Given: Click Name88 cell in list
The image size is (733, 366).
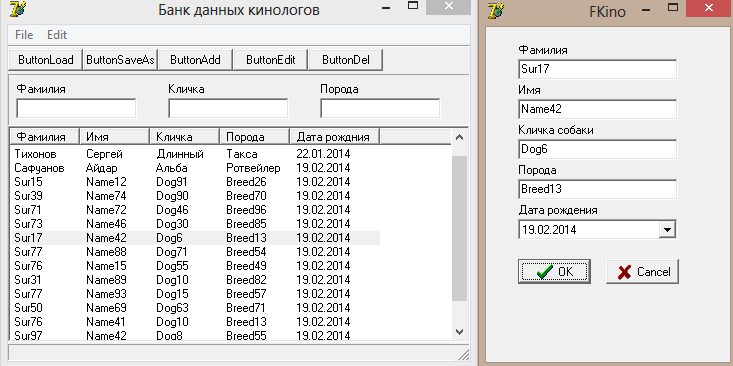Looking at the screenshot, I should [x=106, y=252].
